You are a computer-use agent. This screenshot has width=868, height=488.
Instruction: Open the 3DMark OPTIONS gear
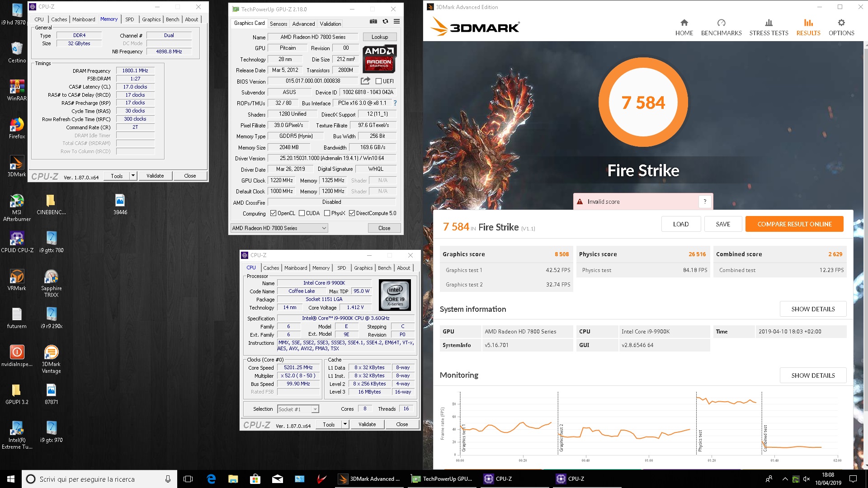(841, 28)
